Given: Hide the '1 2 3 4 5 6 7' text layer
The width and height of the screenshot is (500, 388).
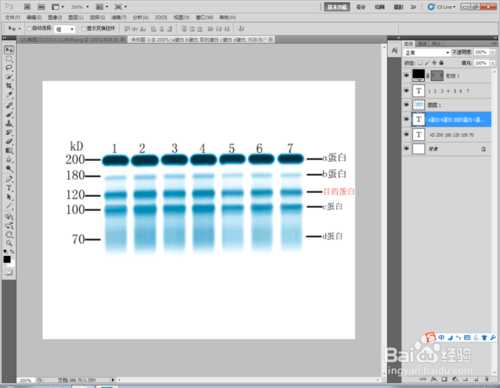Looking at the screenshot, I should 406,91.
